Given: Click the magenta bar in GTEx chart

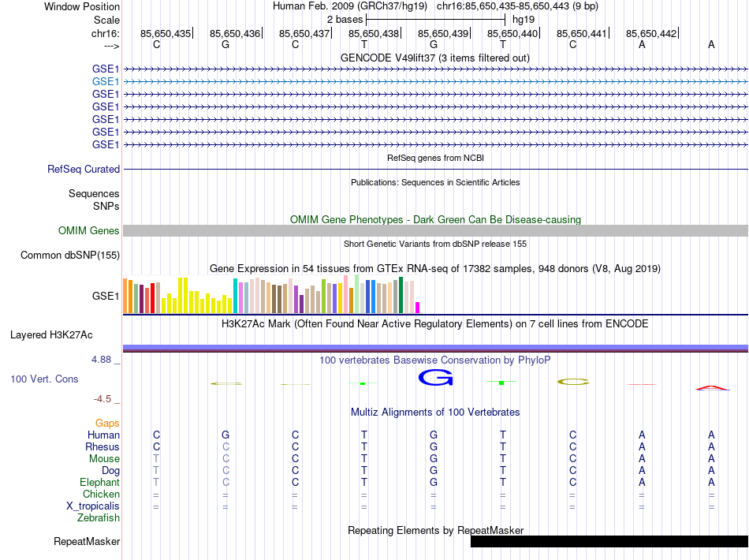Looking at the screenshot, I should [x=418, y=307].
